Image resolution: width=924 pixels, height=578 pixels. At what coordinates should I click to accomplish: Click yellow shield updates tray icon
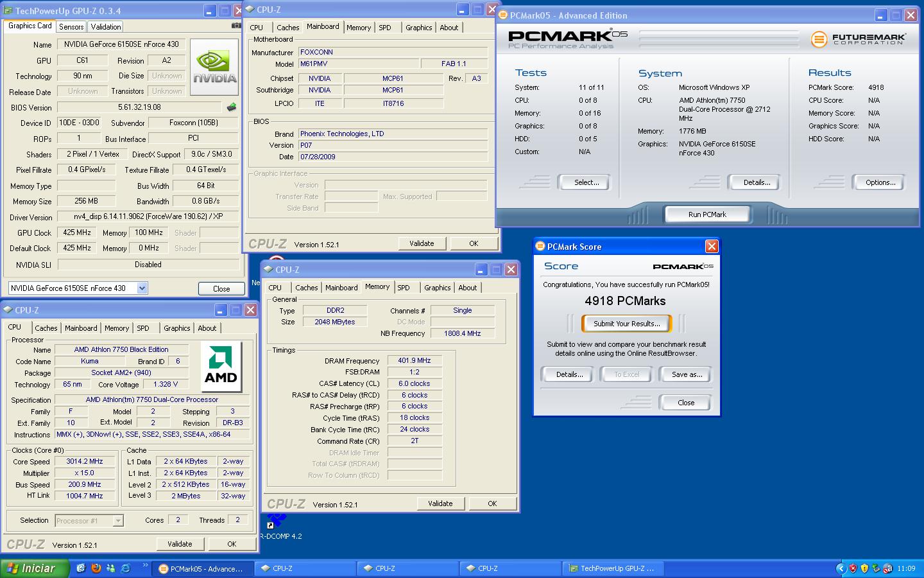coord(864,568)
